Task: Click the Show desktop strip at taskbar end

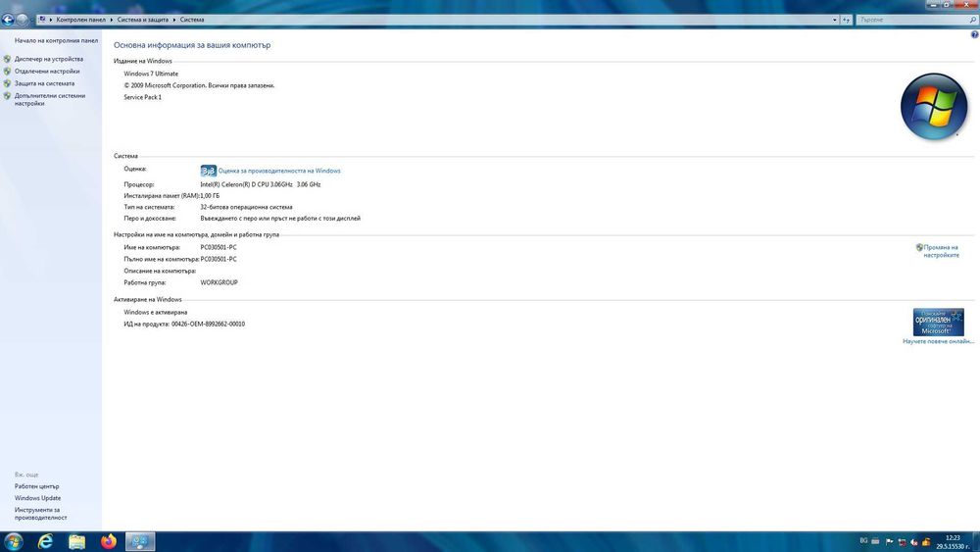Action: [976, 542]
